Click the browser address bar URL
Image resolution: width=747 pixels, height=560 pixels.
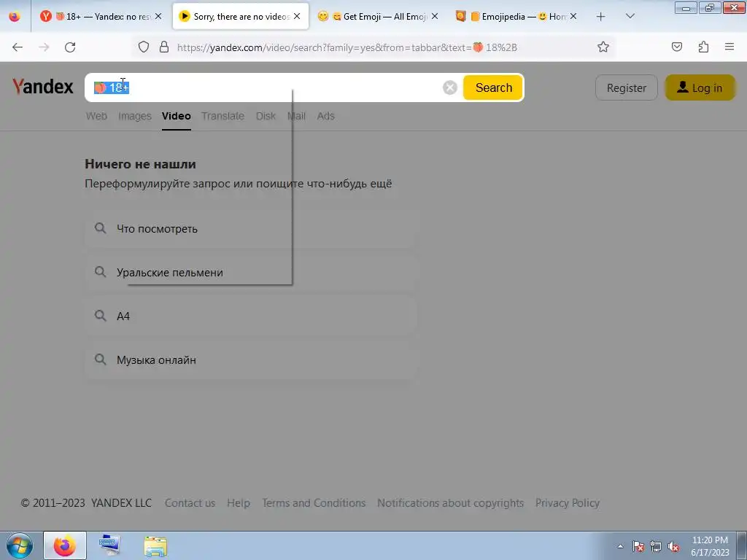click(x=347, y=47)
